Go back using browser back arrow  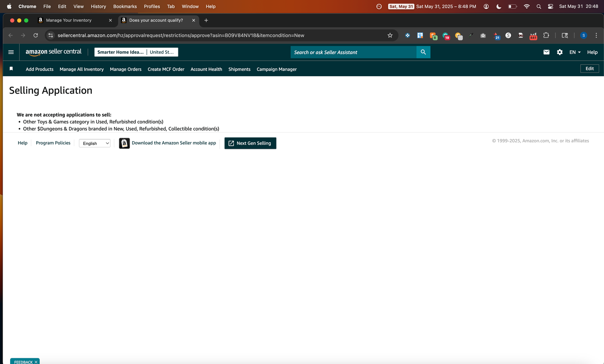(x=11, y=35)
